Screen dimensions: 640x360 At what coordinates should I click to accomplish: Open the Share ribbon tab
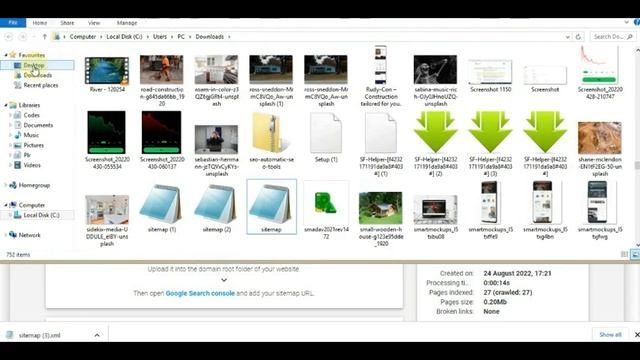coord(67,23)
